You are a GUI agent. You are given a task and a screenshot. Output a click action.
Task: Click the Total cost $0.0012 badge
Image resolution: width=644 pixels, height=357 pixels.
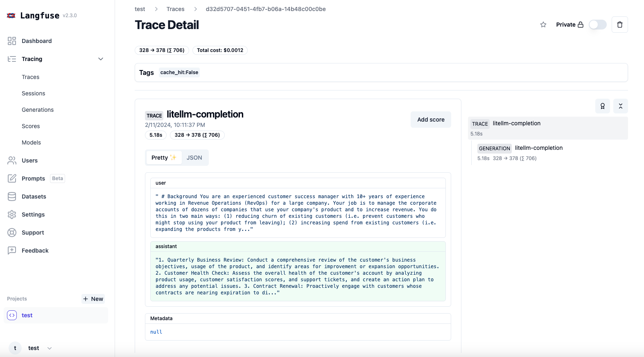click(220, 50)
